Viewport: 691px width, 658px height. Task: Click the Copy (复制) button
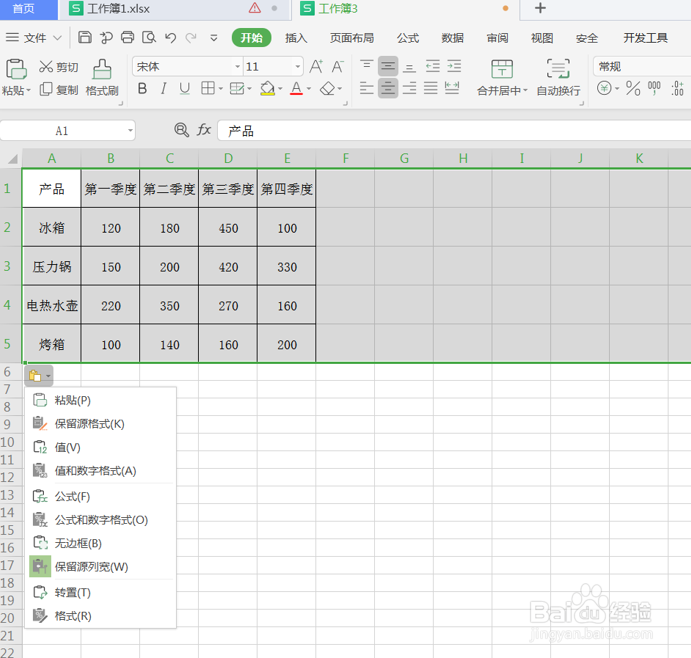[59, 89]
